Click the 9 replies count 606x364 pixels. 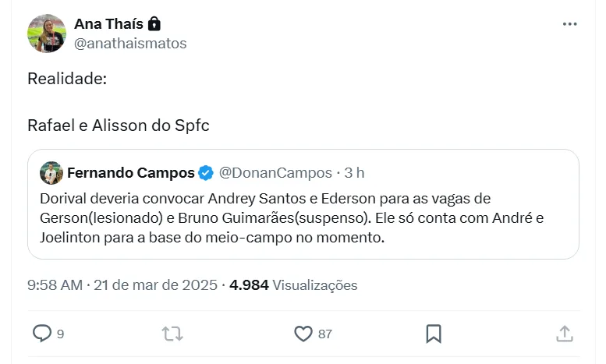click(60, 334)
